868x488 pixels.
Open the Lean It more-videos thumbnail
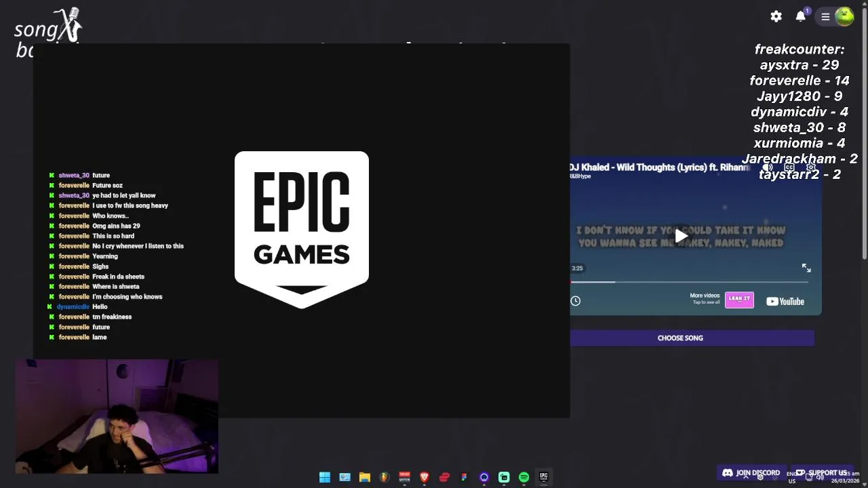pos(739,299)
